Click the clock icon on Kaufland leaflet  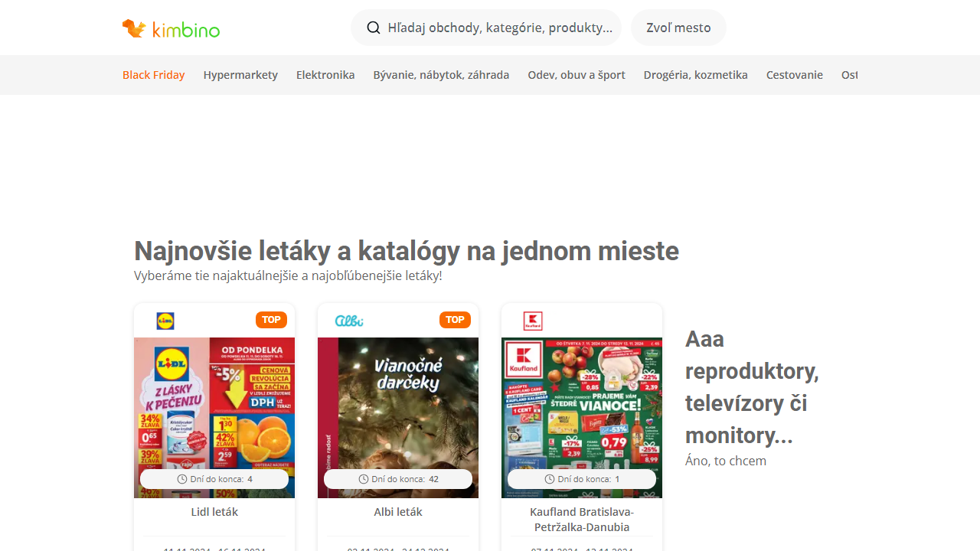point(550,479)
